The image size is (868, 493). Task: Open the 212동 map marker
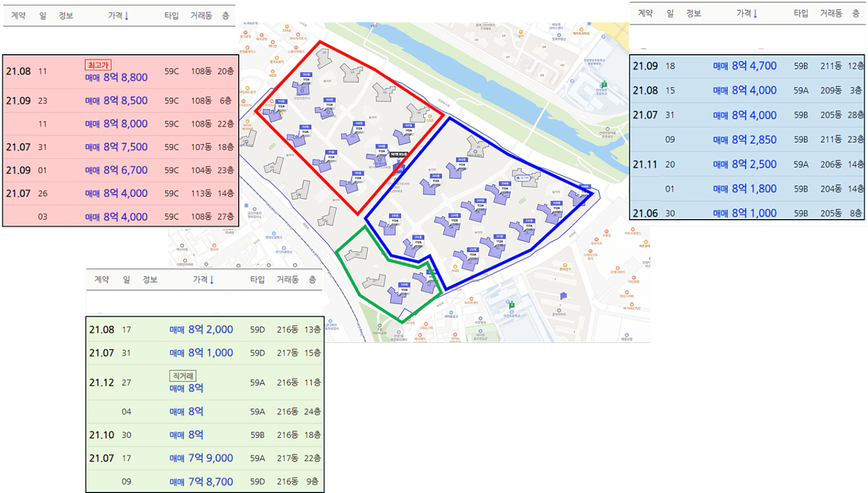473,252
